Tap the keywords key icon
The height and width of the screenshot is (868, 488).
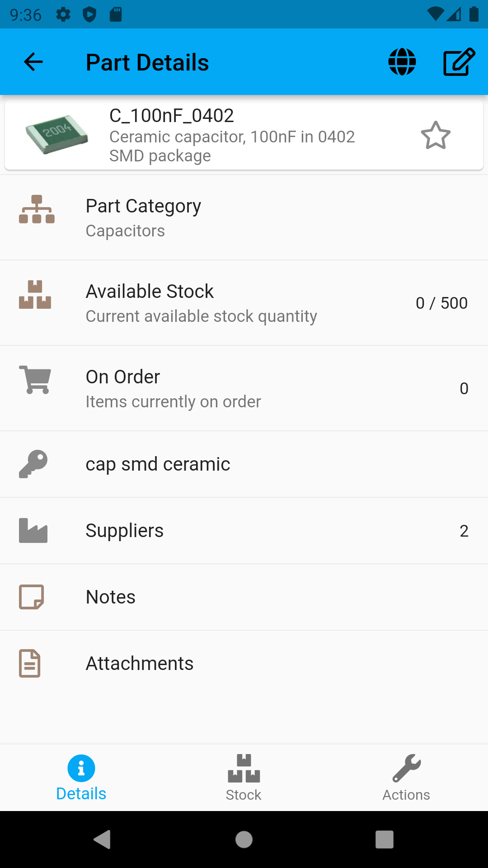(33, 464)
